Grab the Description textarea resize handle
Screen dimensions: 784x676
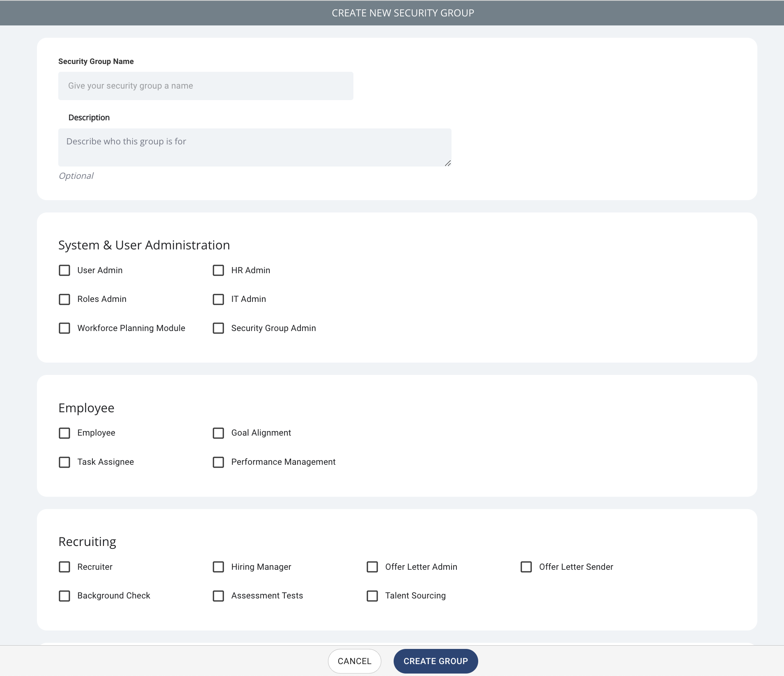coord(448,163)
